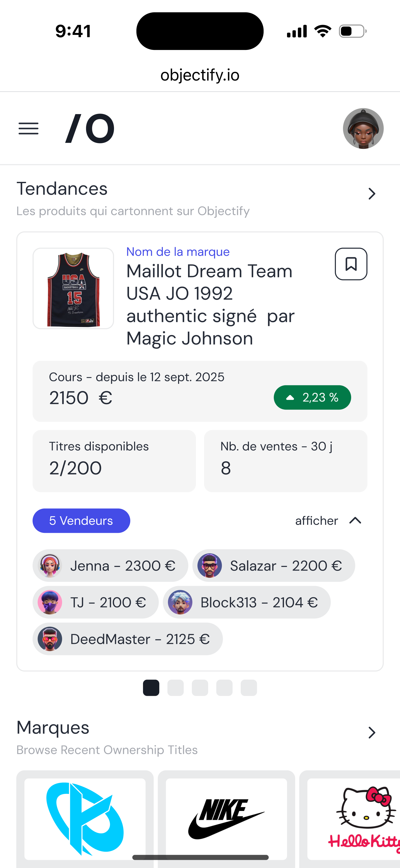This screenshot has height=868, width=400.
Task: Tap Block313's avatar icon
Action: pyautogui.click(x=180, y=602)
